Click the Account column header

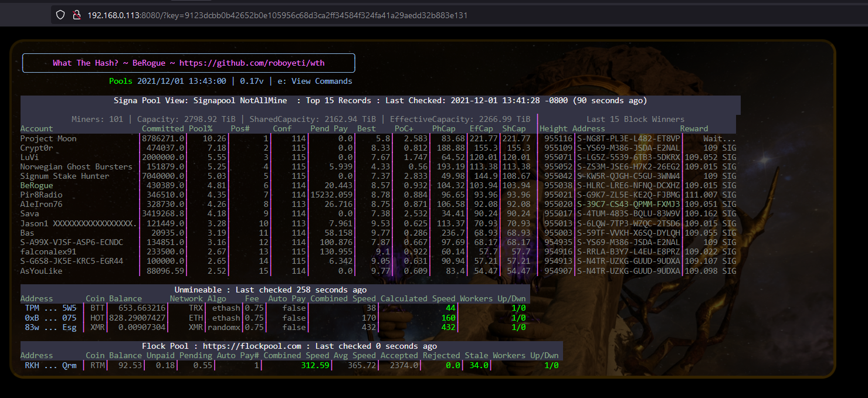36,129
